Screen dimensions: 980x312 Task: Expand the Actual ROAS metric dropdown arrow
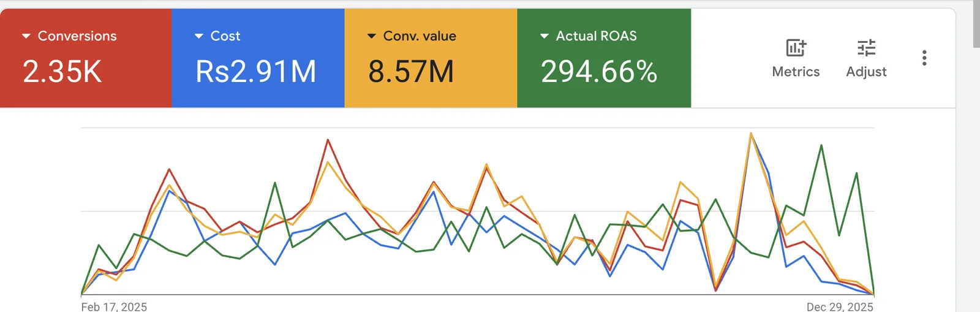(545, 36)
